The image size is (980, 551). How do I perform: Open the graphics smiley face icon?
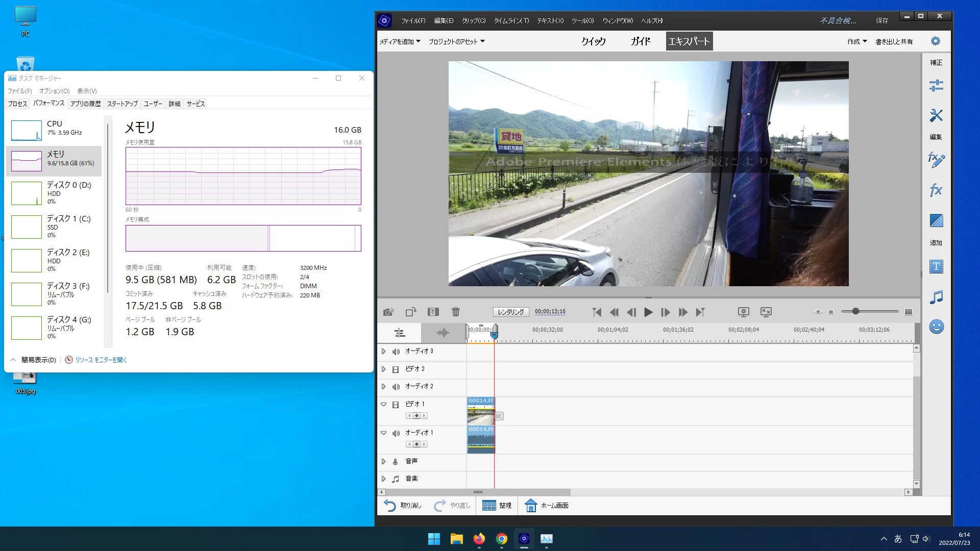(936, 327)
